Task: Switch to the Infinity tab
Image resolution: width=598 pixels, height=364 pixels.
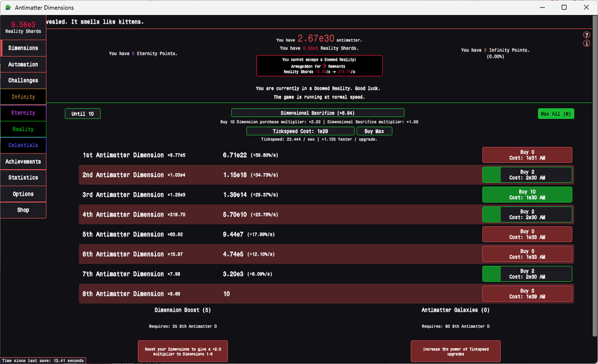Action: click(23, 97)
